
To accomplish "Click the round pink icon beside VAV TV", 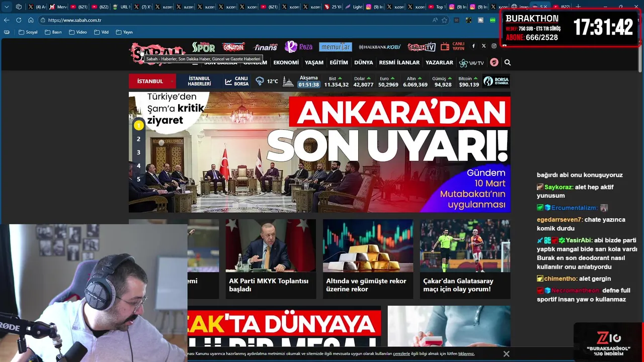I will (x=494, y=62).
